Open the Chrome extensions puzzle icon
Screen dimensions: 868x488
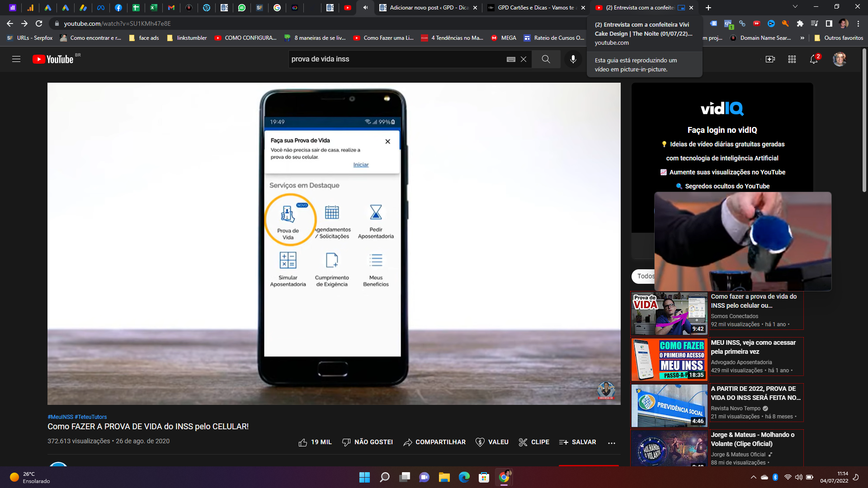point(800,23)
